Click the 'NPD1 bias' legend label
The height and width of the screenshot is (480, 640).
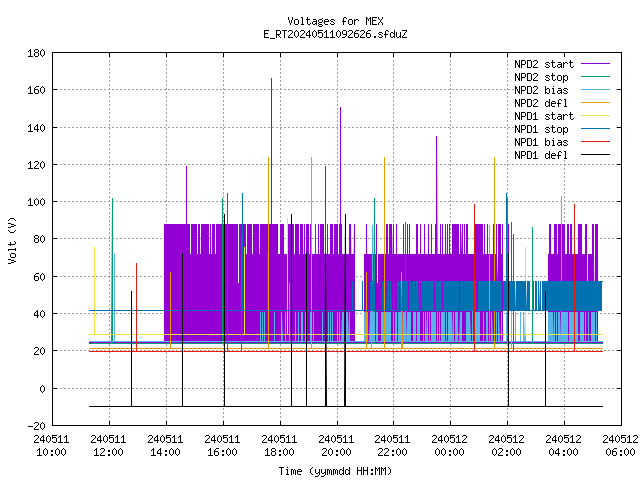click(541, 142)
